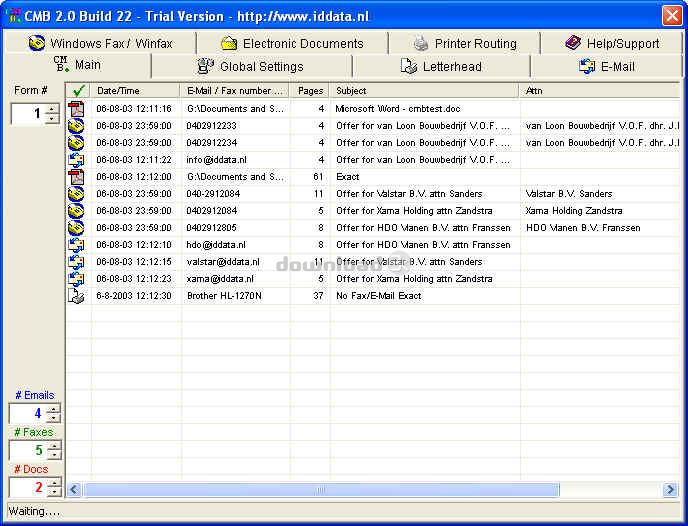Screen dimensions: 688x526
Task: Switch to Printer Routing tab
Action: pyautogui.click(x=465, y=43)
